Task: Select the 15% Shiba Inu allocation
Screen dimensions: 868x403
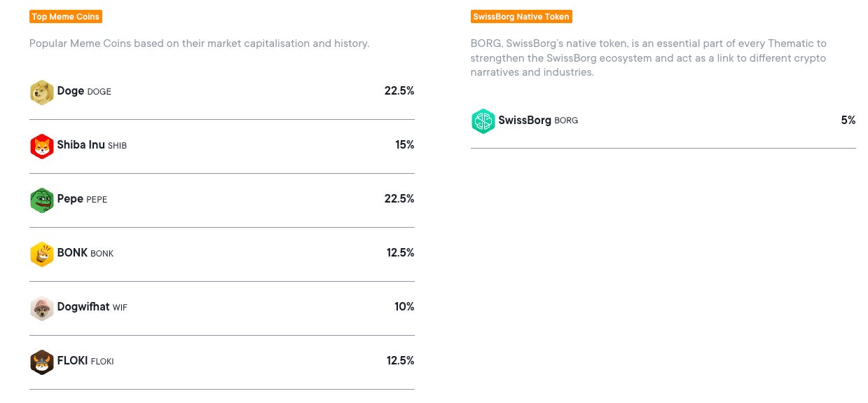Action: click(405, 145)
